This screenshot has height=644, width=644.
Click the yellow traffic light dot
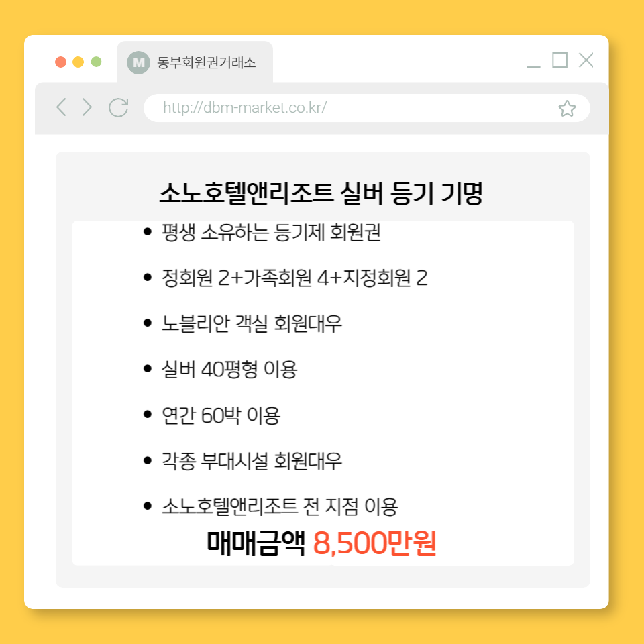[x=78, y=62]
